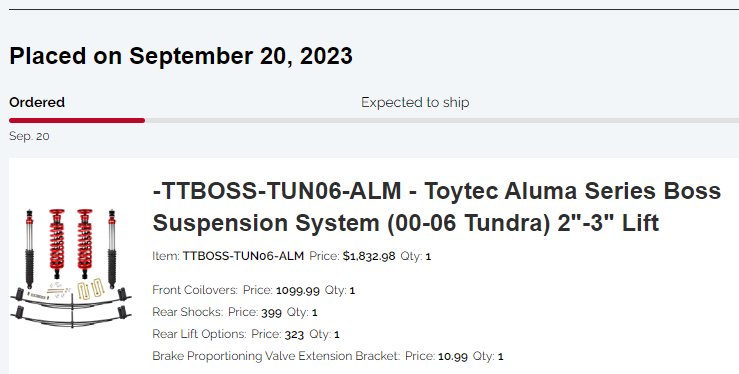Click the Rear Lift Options line

(246, 334)
